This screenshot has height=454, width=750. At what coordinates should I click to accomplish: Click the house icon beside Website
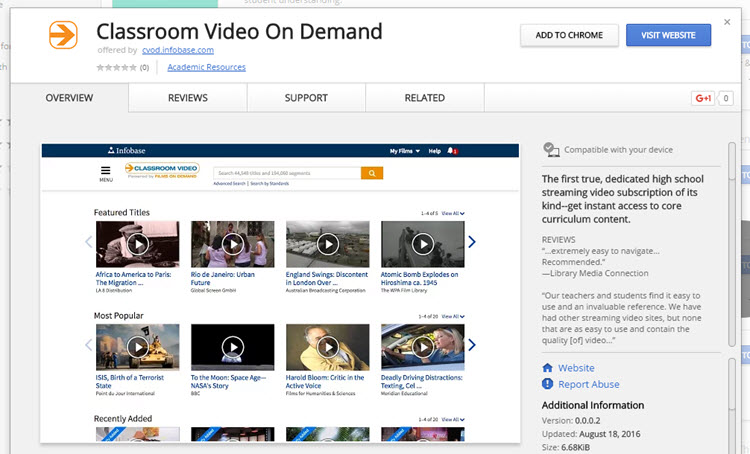548,368
